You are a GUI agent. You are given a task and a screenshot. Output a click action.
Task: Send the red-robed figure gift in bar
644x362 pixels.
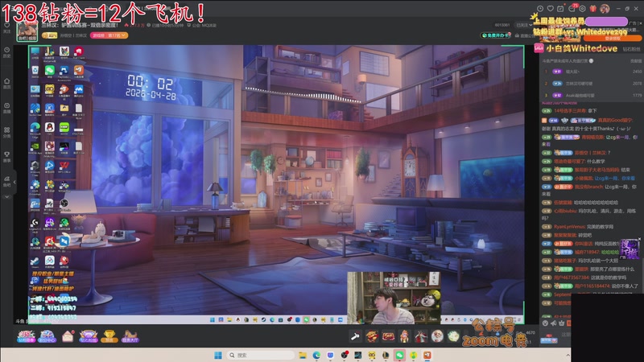[x=421, y=336]
